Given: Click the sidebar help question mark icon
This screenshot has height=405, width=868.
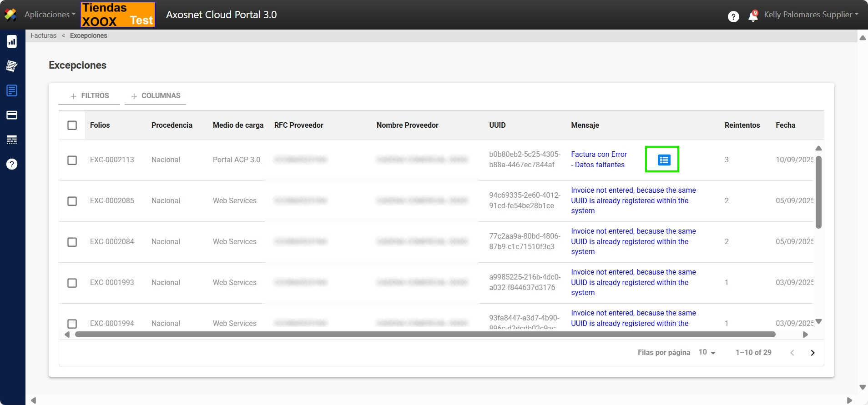Looking at the screenshot, I should click(x=12, y=164).
